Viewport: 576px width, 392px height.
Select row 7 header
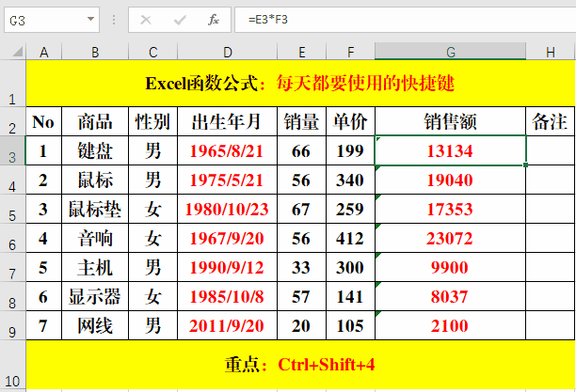point(12,267)
